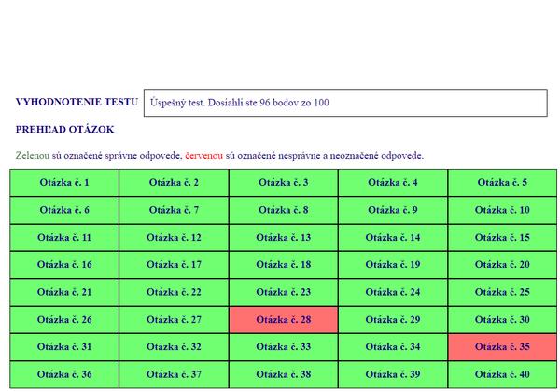Click on Otázka č. 13
Image resolution: width=560 pixels, height=392 pixels.
(284, 238)
